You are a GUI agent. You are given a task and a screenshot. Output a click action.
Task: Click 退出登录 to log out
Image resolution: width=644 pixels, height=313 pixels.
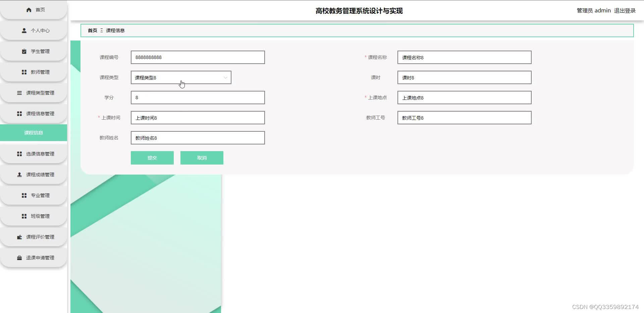coord(625,11)
